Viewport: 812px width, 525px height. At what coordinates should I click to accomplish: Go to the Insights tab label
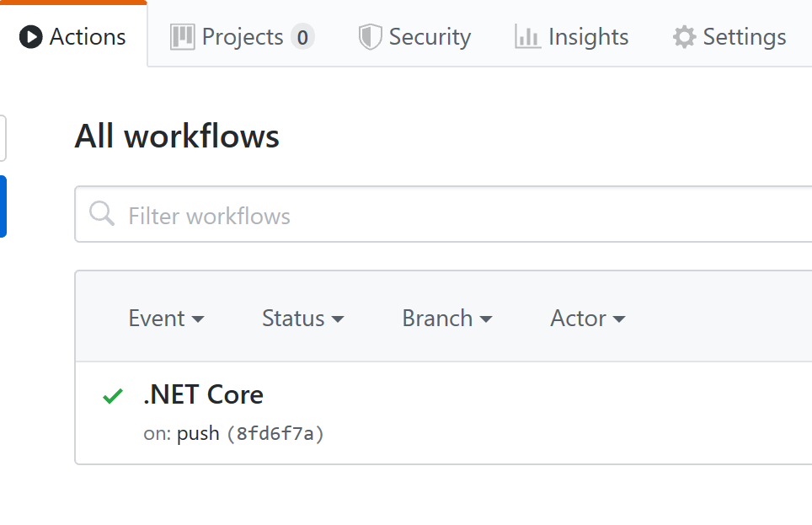pyautogui.click(x=588, y=37)
